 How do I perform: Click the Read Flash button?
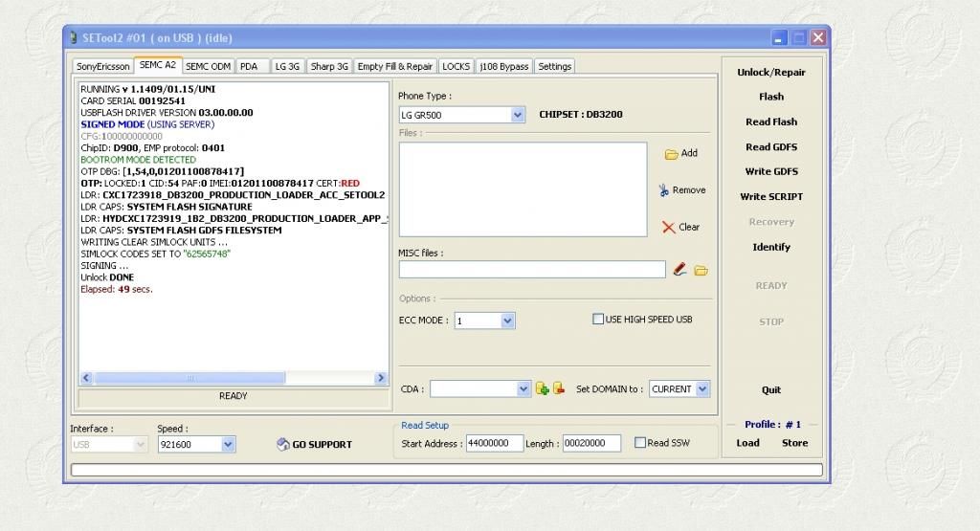pyautogui.click(x=770, y=122)
